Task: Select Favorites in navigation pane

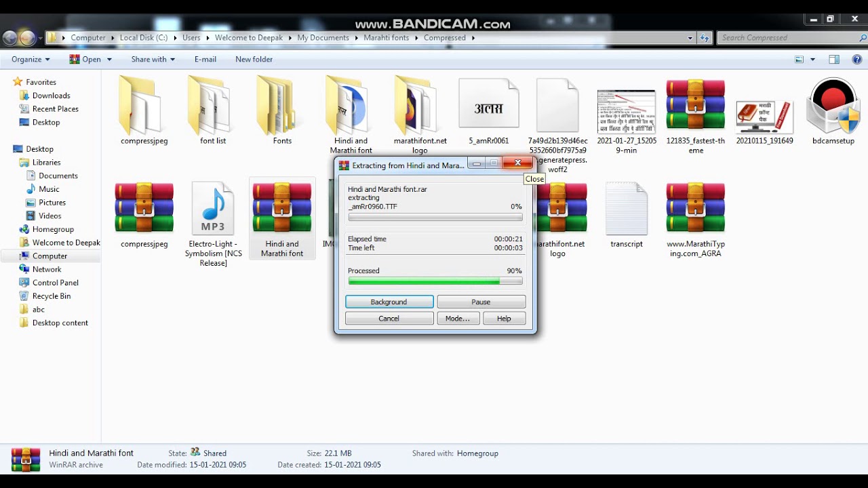Action: coord(41,82)
